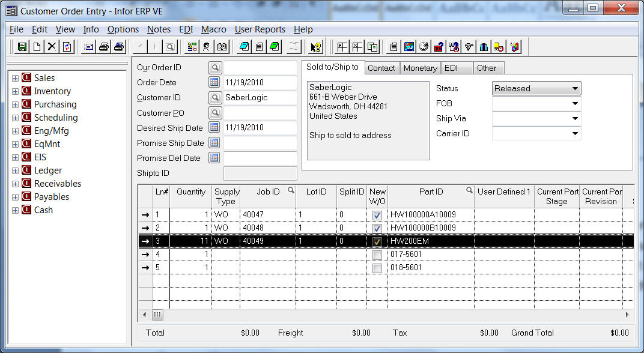Click the Customer PO input field

point(260,112)
